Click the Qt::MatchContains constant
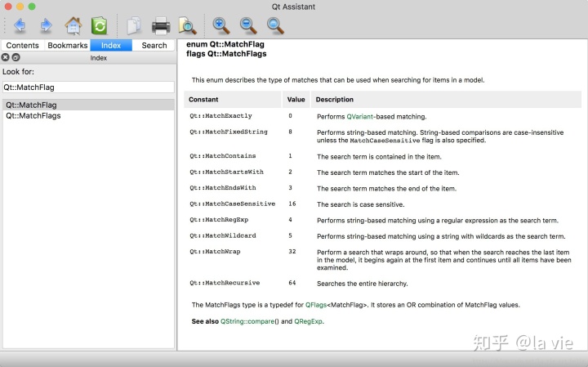Screen dimensions: 588x367 [x=222, y=156]
